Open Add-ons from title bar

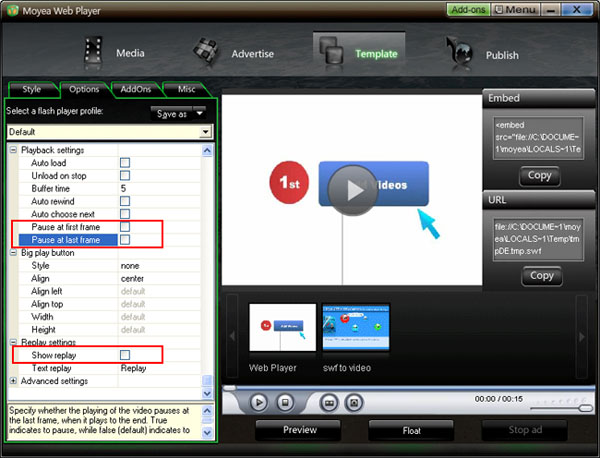pos(468,10)
